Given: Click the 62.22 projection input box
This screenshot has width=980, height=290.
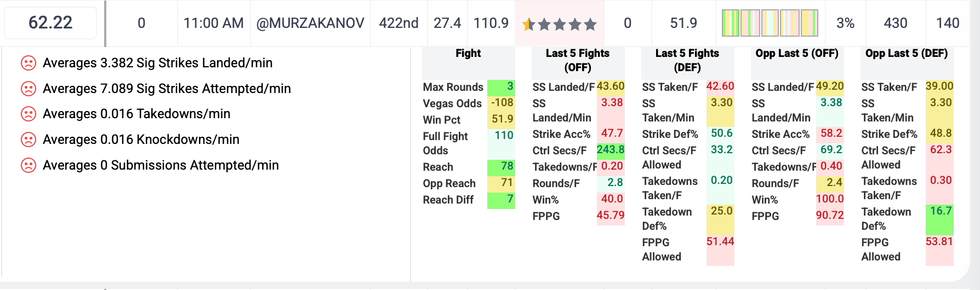Looking at the screenshot, I should [50, 22].
